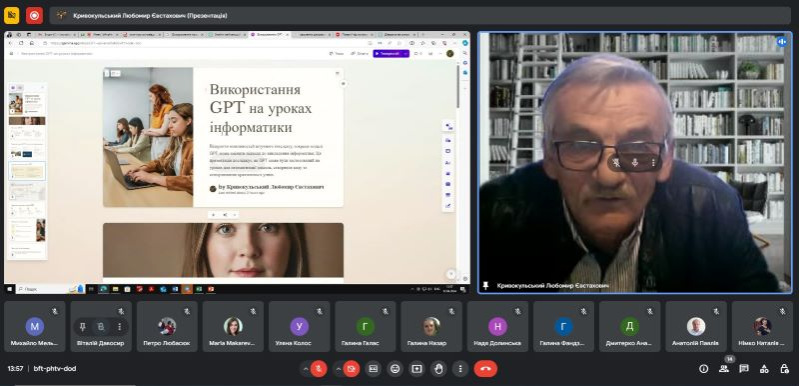799x386 pixels.
Task: Click the red recording indicator icon
Action: pos(35,15)
